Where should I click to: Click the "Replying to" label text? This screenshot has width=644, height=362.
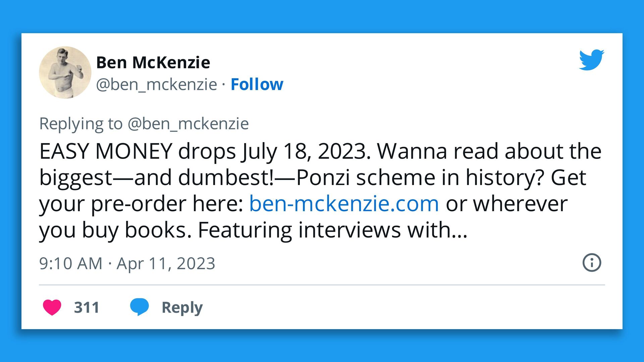pyautogui.click(x=81, y=124)
